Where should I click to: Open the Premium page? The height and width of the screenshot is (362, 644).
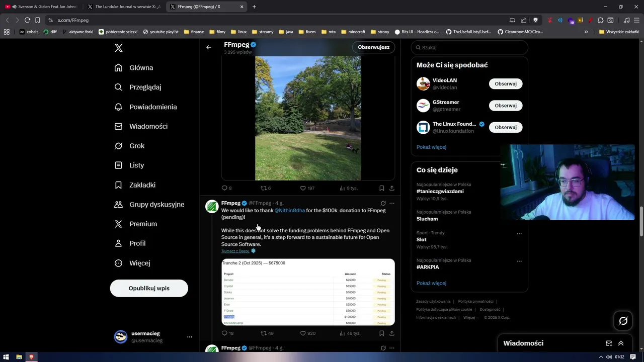(136, 224)
